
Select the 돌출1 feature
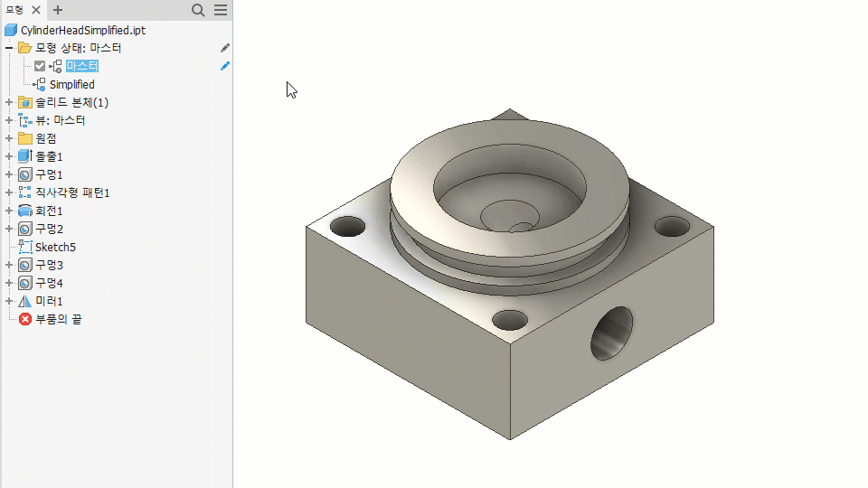click(x=49, y=156)
